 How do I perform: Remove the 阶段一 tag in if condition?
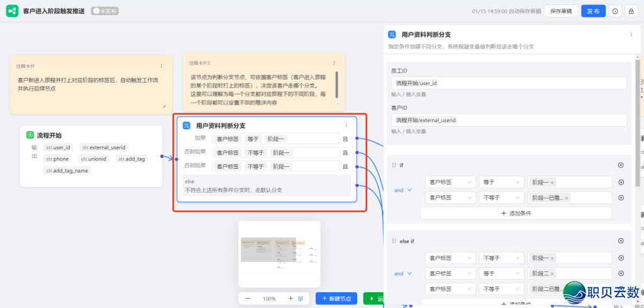click(552, 183)
